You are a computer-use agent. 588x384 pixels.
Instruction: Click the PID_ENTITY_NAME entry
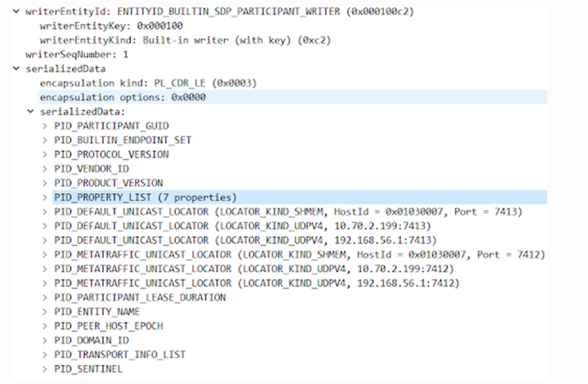97,312
